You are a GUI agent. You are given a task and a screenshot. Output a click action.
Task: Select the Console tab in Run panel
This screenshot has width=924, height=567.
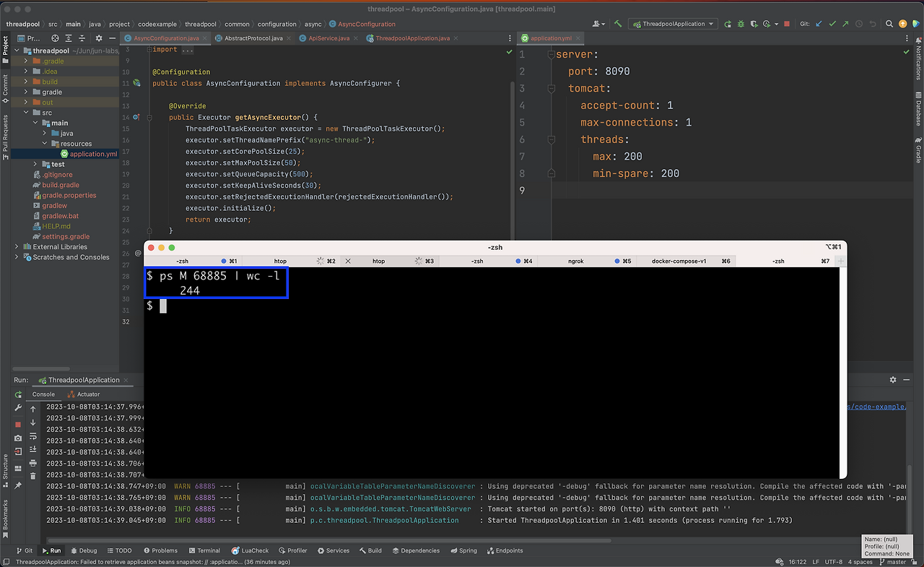click(43, 394)
